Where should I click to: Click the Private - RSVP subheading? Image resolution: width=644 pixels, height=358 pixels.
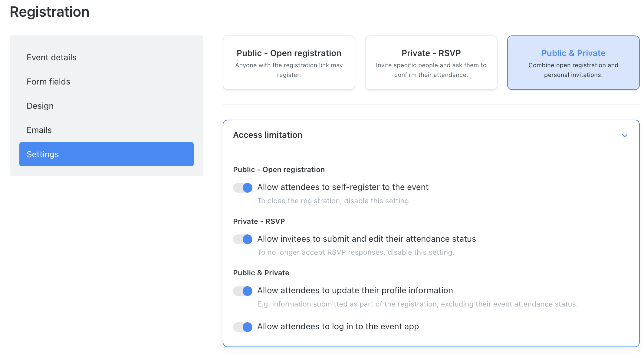click(x=259, y=221)
